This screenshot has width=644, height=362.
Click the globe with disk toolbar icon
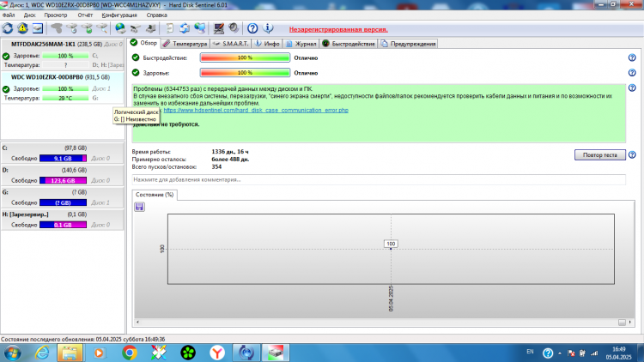(120, 28)
